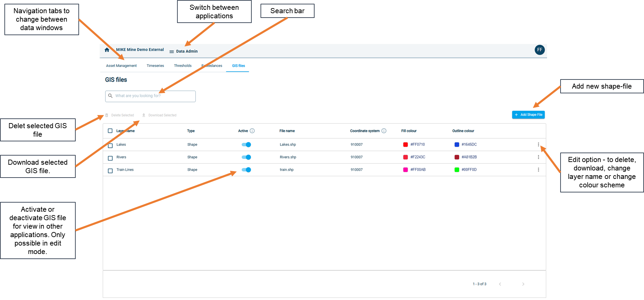Switch to the Asset Management tab
Screen dimensions: 644x300
click(x=121, y=66)
